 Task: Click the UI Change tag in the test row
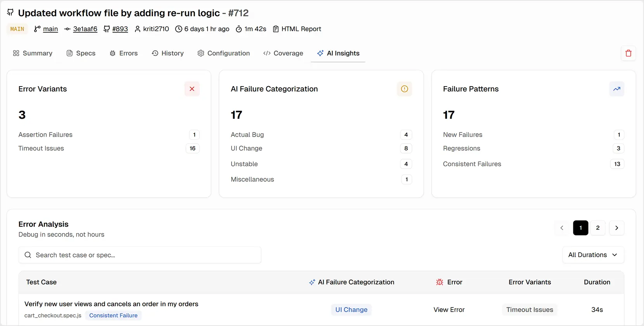pyautogui.click(x=351, y=310)
